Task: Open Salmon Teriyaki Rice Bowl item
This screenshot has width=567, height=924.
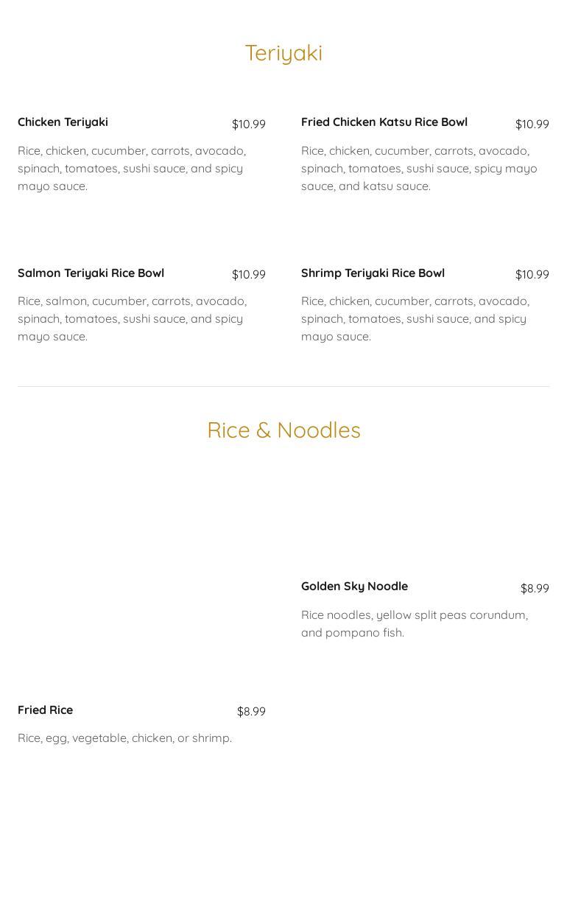Action: [91, 273]
